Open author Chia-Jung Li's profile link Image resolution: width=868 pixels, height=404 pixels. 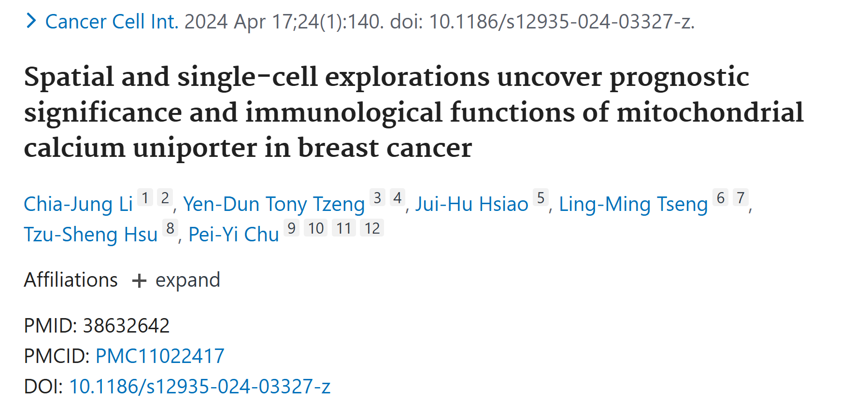[78, 204]
